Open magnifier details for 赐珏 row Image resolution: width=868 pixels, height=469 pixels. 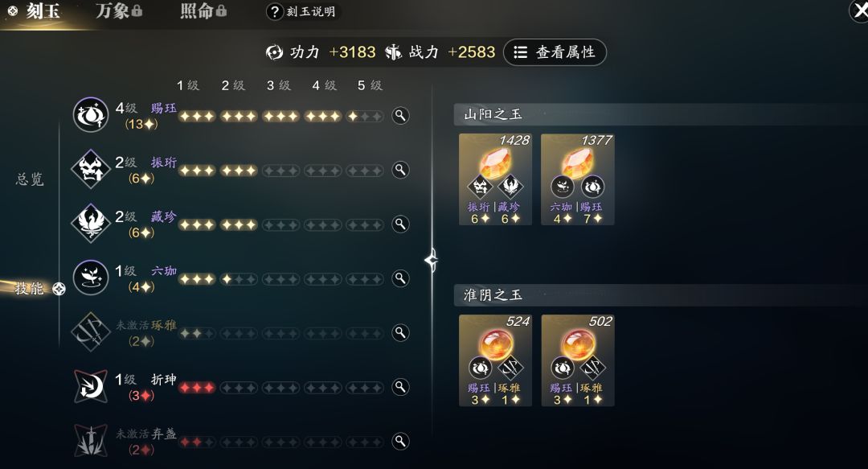(400, 115)
